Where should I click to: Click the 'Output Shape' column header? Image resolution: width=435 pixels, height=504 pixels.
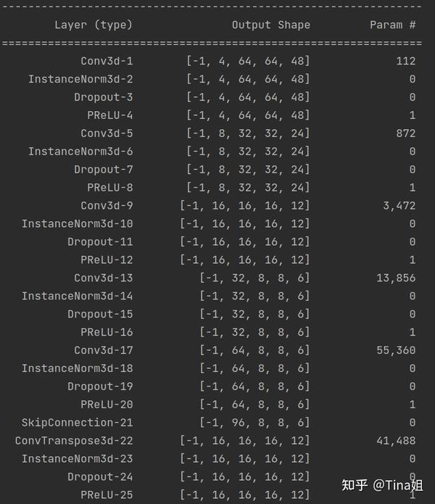point(271,25)
